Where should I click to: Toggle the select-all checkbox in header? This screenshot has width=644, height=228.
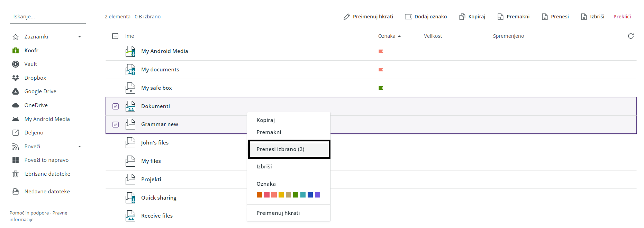115,36
